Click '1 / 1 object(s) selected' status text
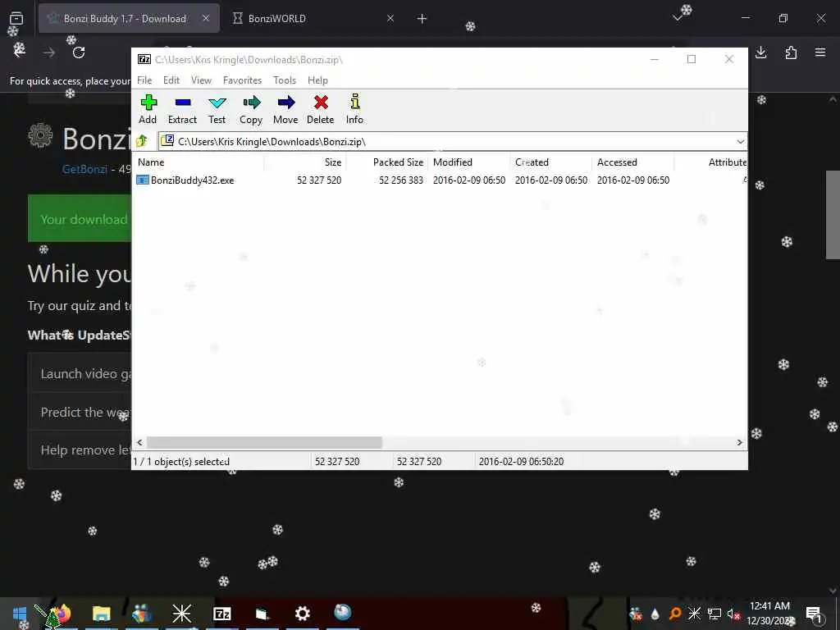The image size is (840, 630). pos(181,461)
